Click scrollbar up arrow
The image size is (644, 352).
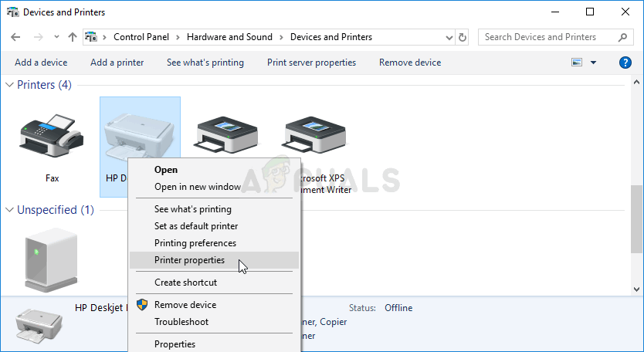(636, 82)
